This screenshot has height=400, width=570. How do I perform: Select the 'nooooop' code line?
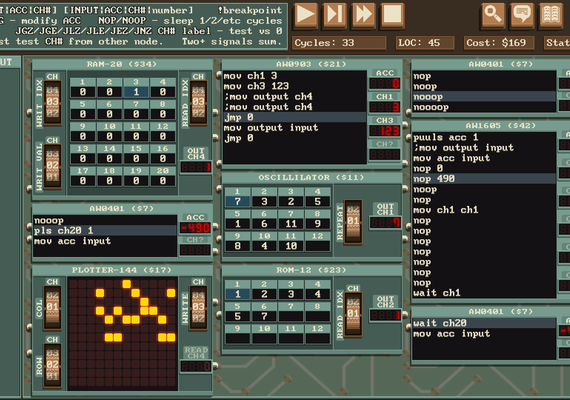pyautogui.click(x=484, y=107)
